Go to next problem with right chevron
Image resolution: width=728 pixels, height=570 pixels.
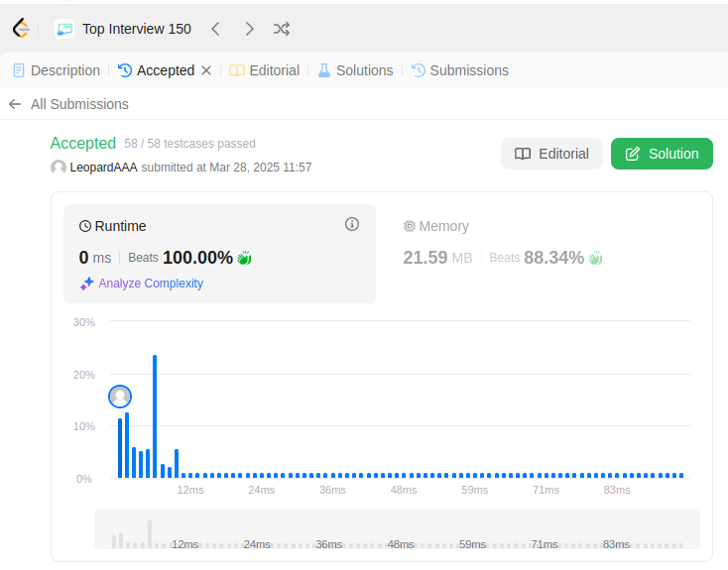pos(249,29)
